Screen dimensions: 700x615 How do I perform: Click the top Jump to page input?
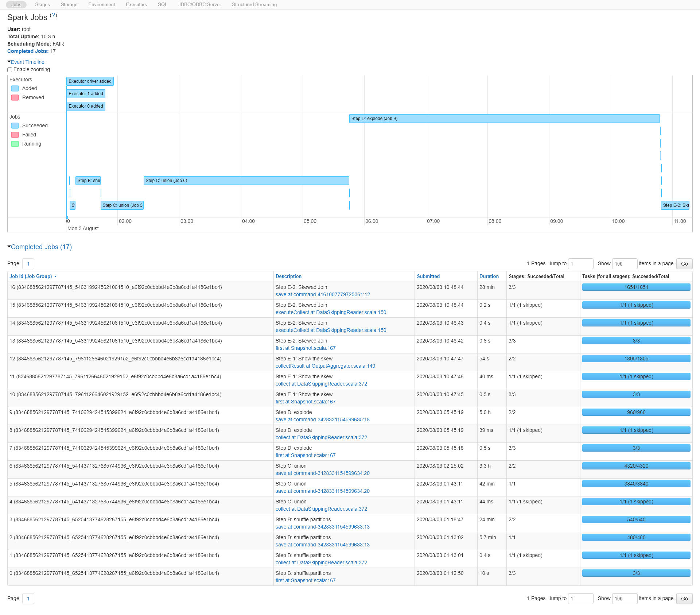[581, 264]
